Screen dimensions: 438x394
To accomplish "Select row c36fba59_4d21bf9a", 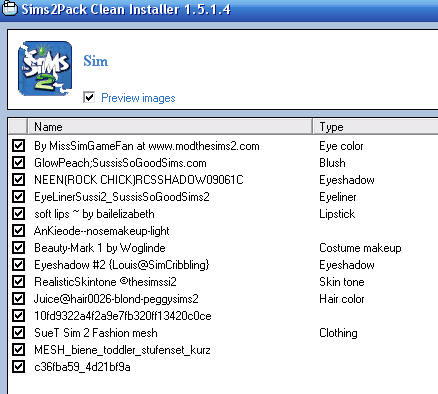I will point(224,367).
